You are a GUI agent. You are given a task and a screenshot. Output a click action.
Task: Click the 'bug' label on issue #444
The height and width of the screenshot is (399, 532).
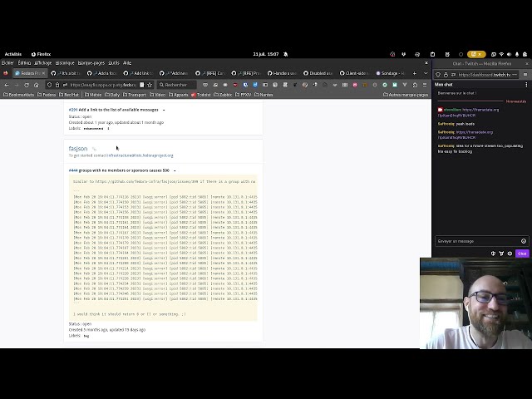[x=86, y=336]
